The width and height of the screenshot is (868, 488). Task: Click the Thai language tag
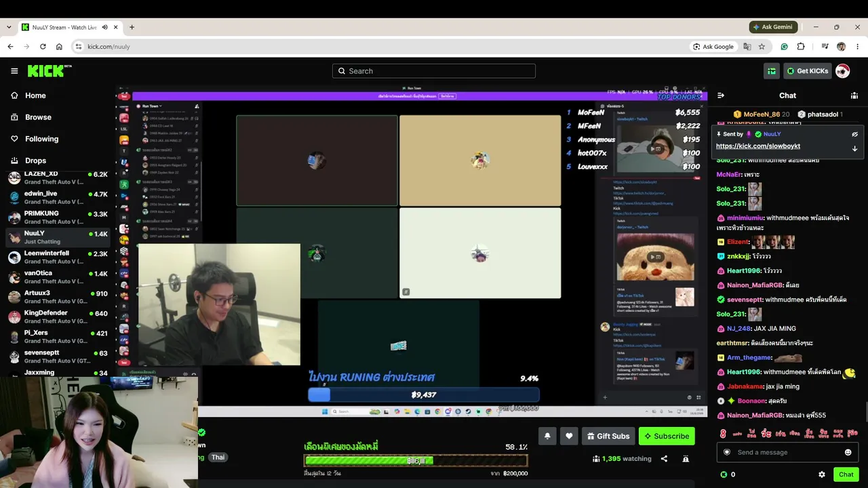[218, 457]
